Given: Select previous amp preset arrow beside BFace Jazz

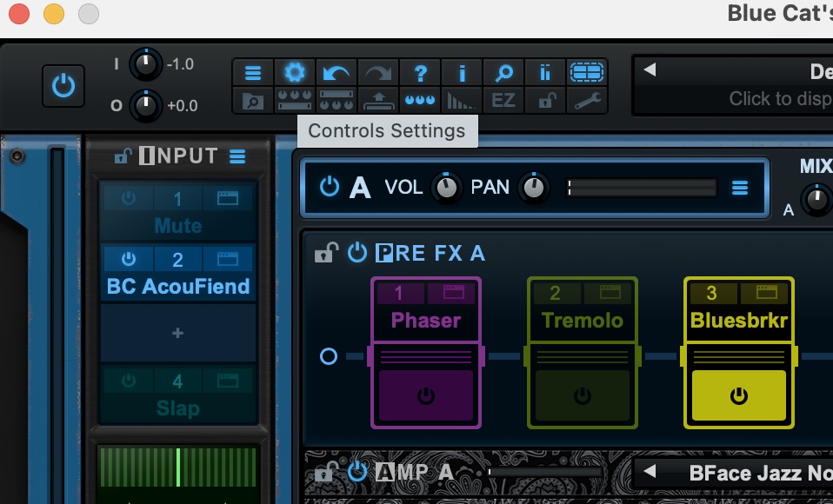Looking at the screenshot, I should click(650, 470).
